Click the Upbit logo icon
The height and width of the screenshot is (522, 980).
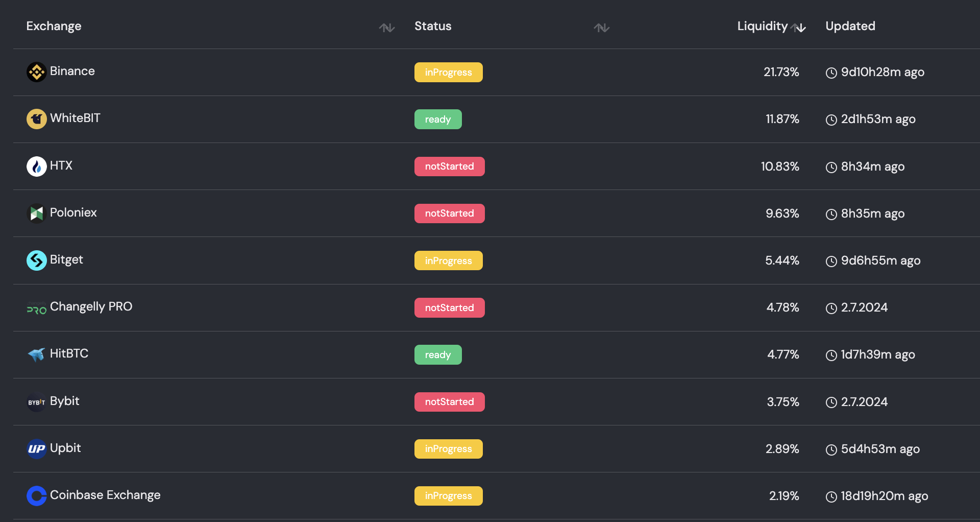point(37,449)
